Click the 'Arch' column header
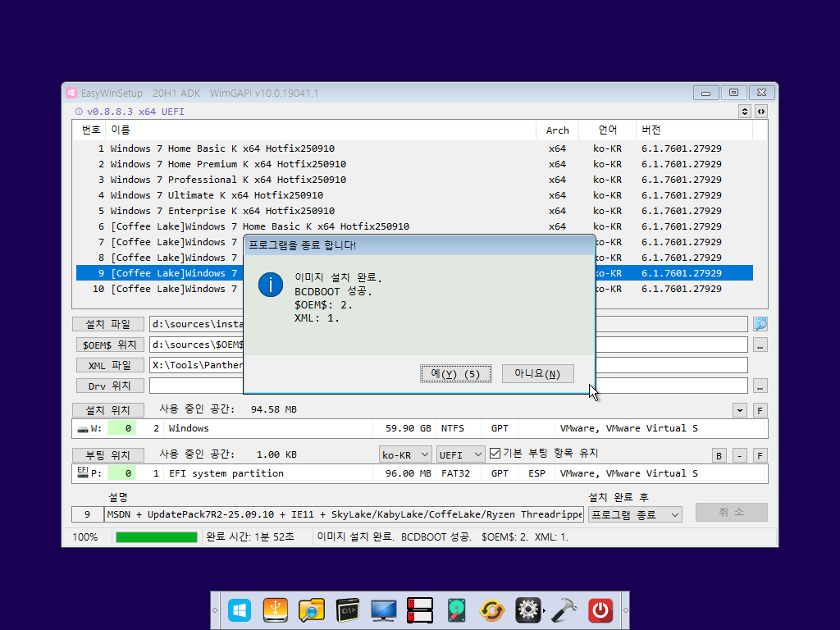The height and width of the screenshot is (630, 840). [557, 130]
